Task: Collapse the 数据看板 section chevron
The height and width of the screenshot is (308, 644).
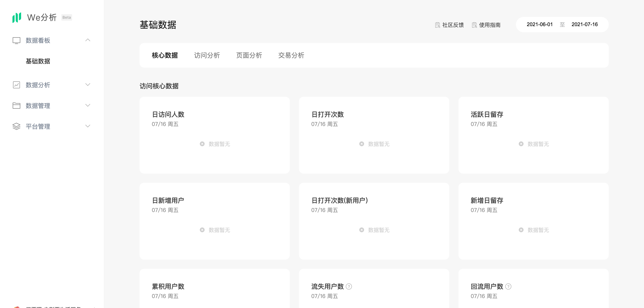Action: pos(88,40)
